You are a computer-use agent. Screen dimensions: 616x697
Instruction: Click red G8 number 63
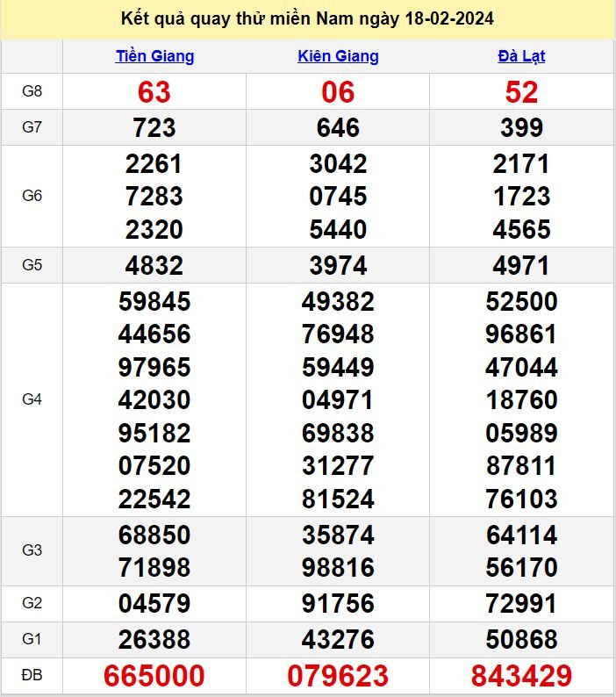click(154, 92)
